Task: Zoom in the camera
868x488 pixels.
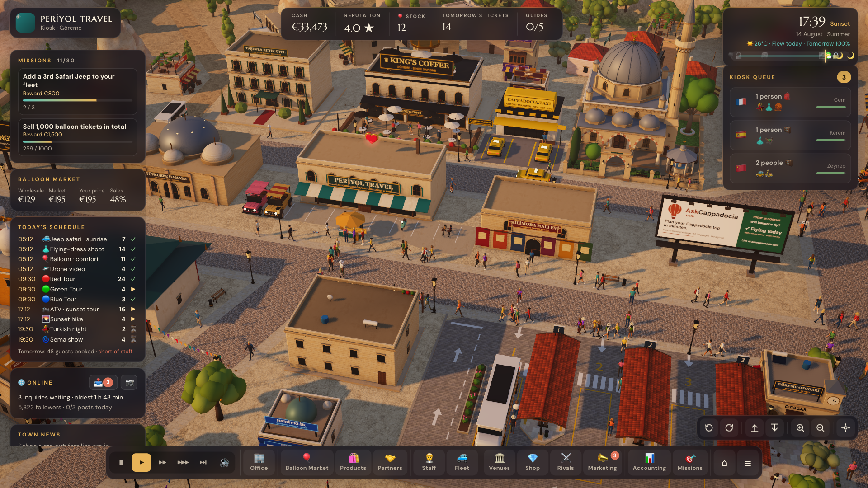Action: coord(800,428)
